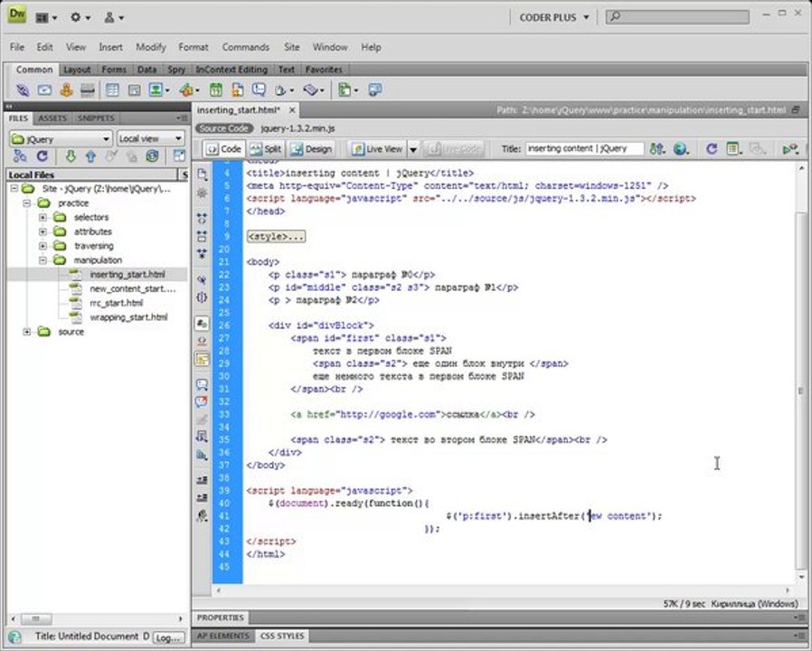The height and width of the screenshot is (651, 812).
Task: Collapse Selection in the coding toolbar
Action: (202, 236)
